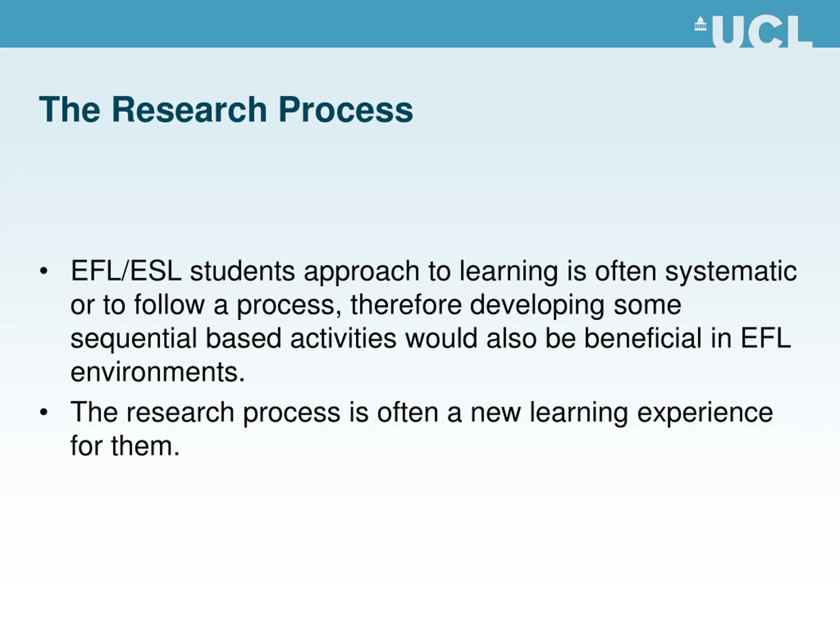The image size is (840, 630).
Task: Select the title 'The Research Process'
Action: pyautogui.click(x=226, y=109)
